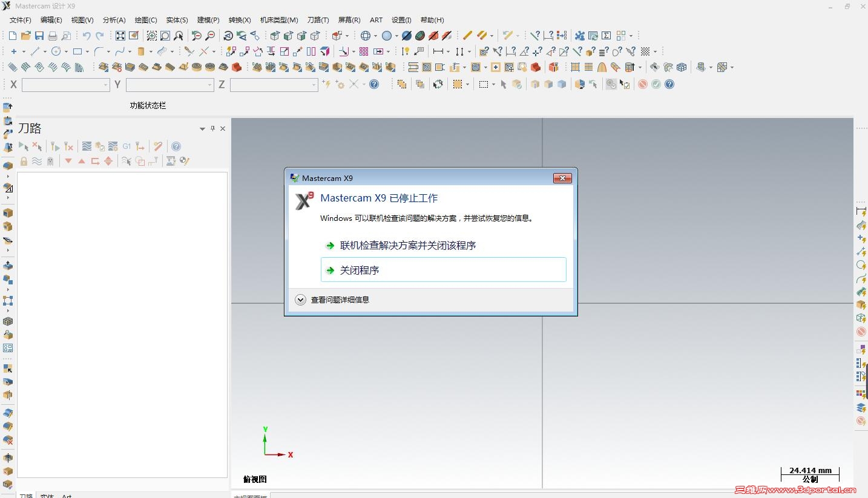
Task: Pin the 刀路 panel
Action: tap(212, 128)
